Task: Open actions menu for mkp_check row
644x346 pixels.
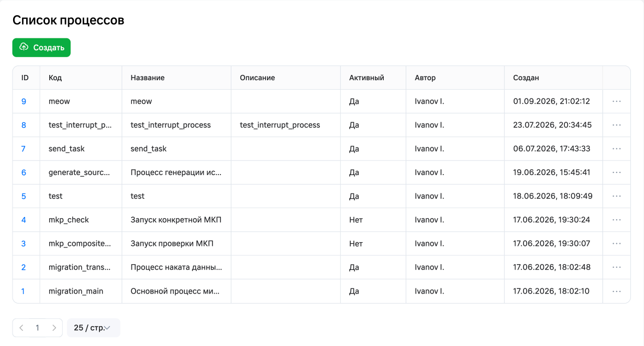Action: (616, 220)
